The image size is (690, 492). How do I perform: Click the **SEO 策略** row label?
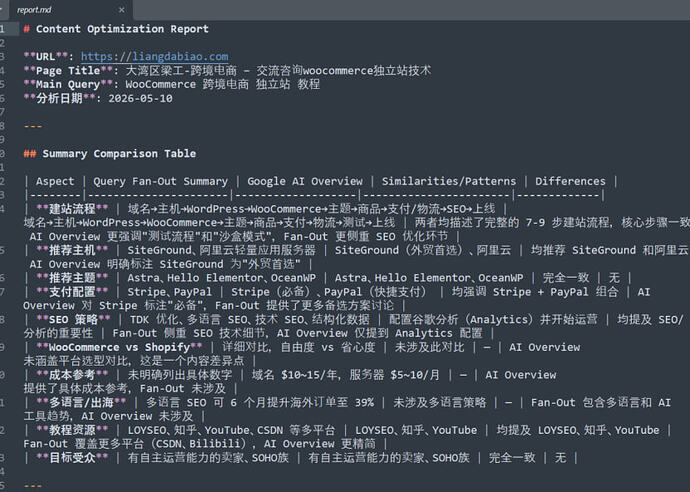[73, 319]
